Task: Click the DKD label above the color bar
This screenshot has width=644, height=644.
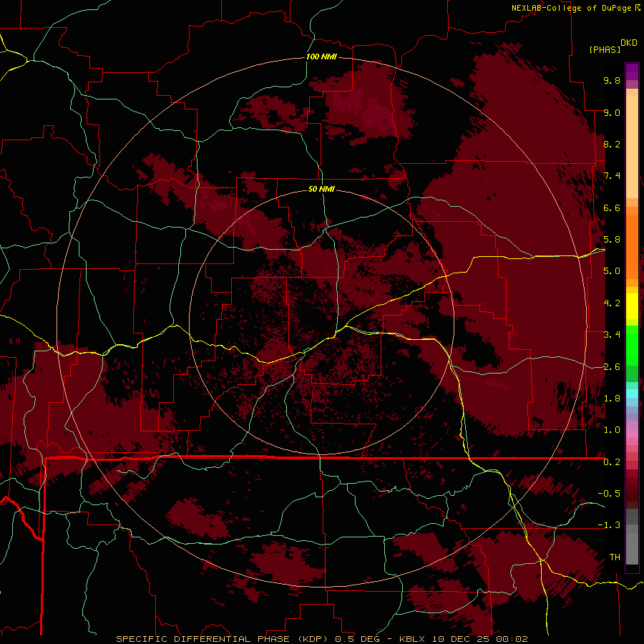Action: (x=629, y=43)
